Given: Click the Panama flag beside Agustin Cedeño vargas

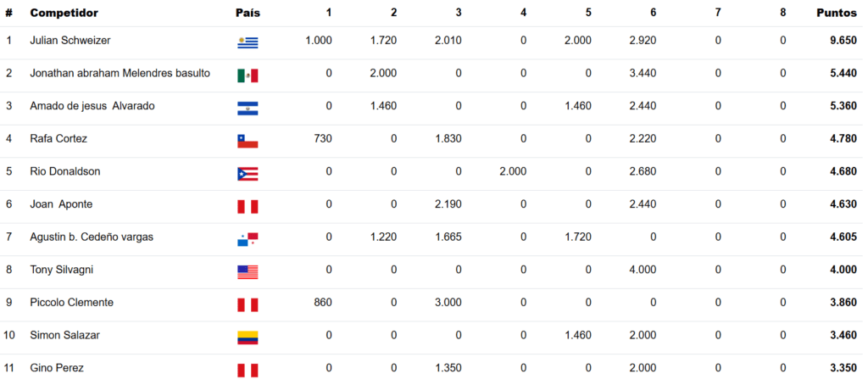Looking at the screenshot, I should (248, 239).
